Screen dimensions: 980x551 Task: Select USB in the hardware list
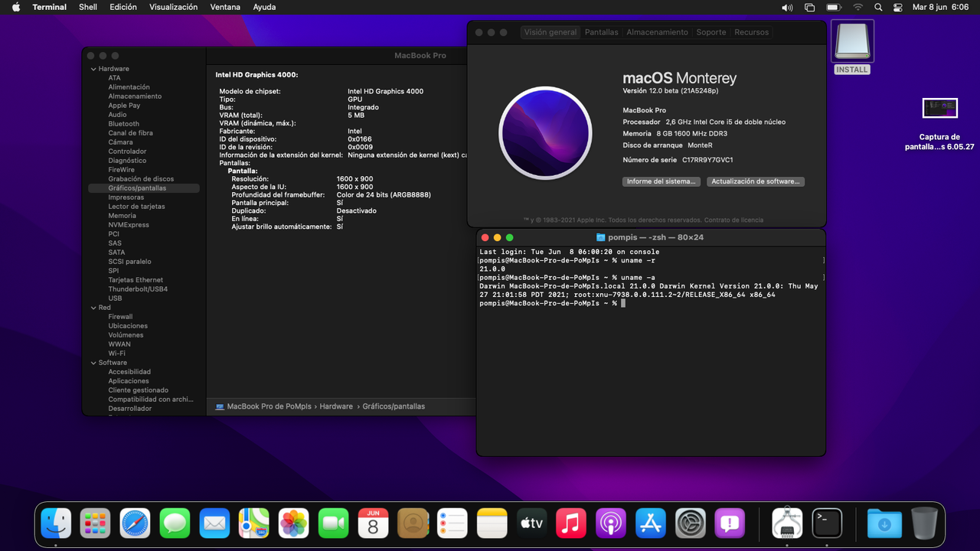115,298
